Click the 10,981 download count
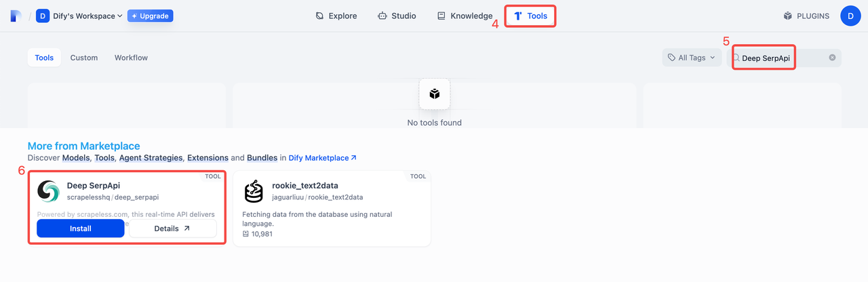This screenshot has height=282, width=868. (x=258, y=234)
